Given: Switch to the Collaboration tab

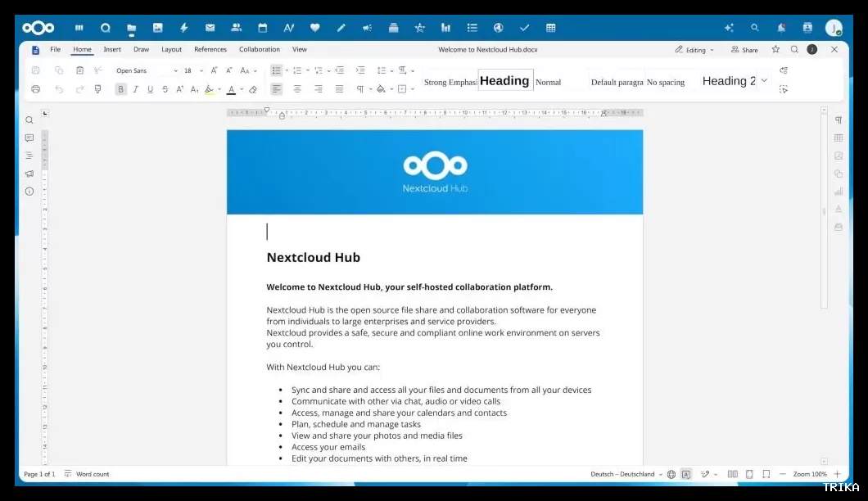Looking at the screenshot, I should click(x=259, y=49).
